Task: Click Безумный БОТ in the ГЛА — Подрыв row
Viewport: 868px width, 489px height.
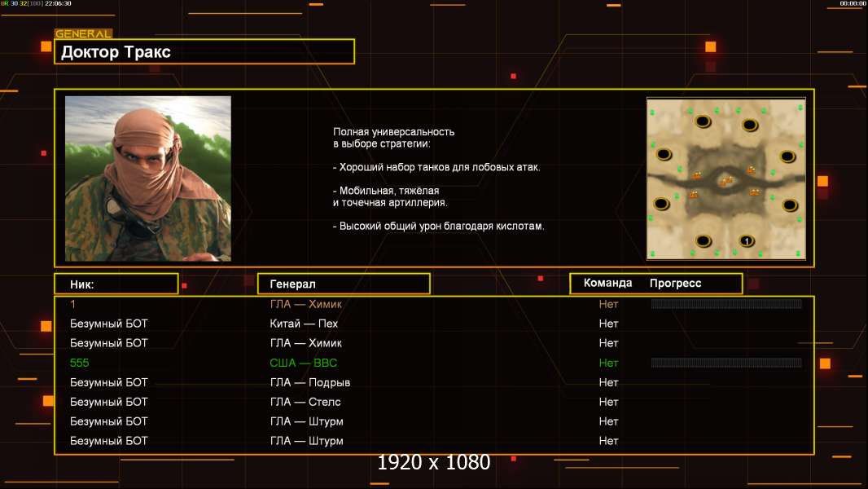Action: click(x=108, y=382)
